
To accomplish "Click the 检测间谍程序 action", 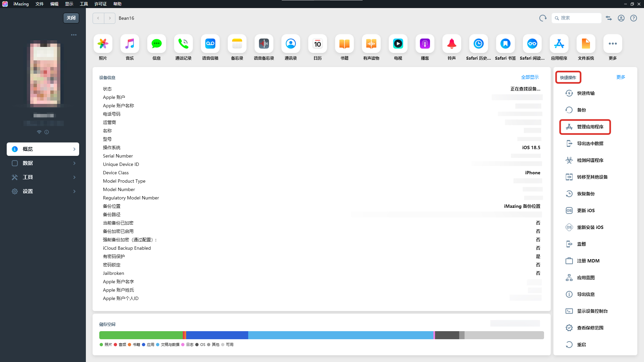I will pyautogui.click(x=585, y=160).
